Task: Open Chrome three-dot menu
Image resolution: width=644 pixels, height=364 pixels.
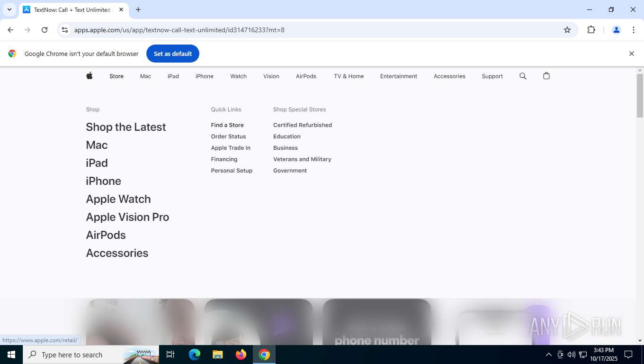Action: tap(634, 30)
